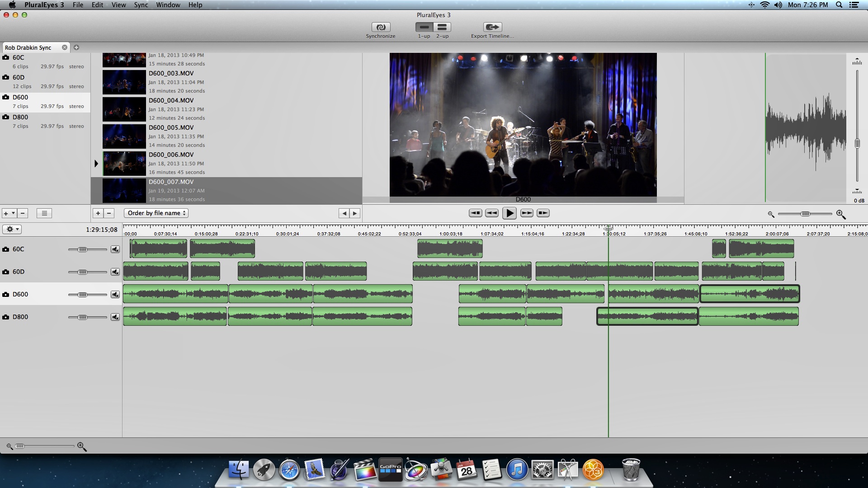Open the File menu
Viewport: 868px width, 488px height.
coord(78,5)
